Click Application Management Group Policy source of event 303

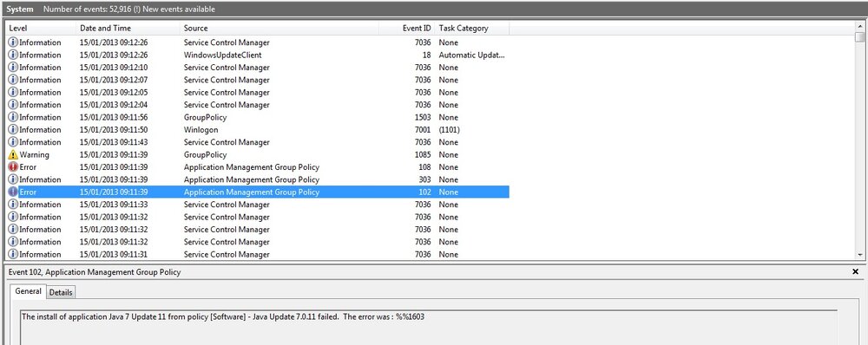[252, 179]
